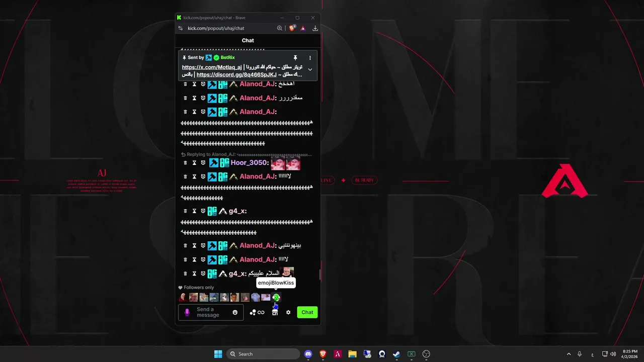
Task: Open chat settings gear icon
Action: coord(288,312)
